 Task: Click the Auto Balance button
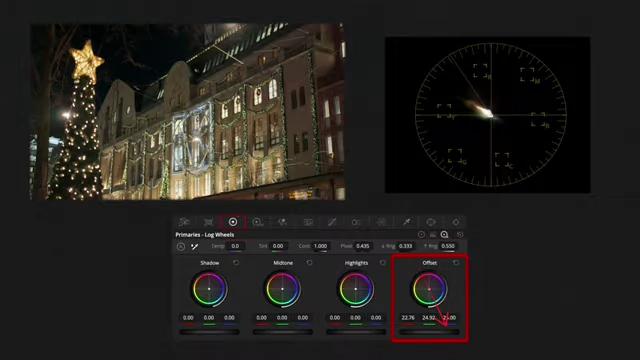[181, 247]
